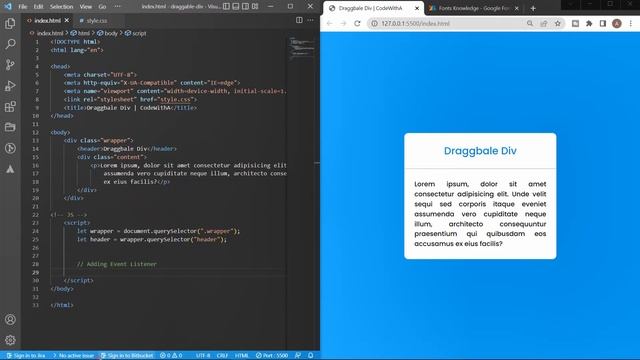Viewport: 640px width, 360px height.
Task: Click No active issue in status bar
Action: point(73,356)
